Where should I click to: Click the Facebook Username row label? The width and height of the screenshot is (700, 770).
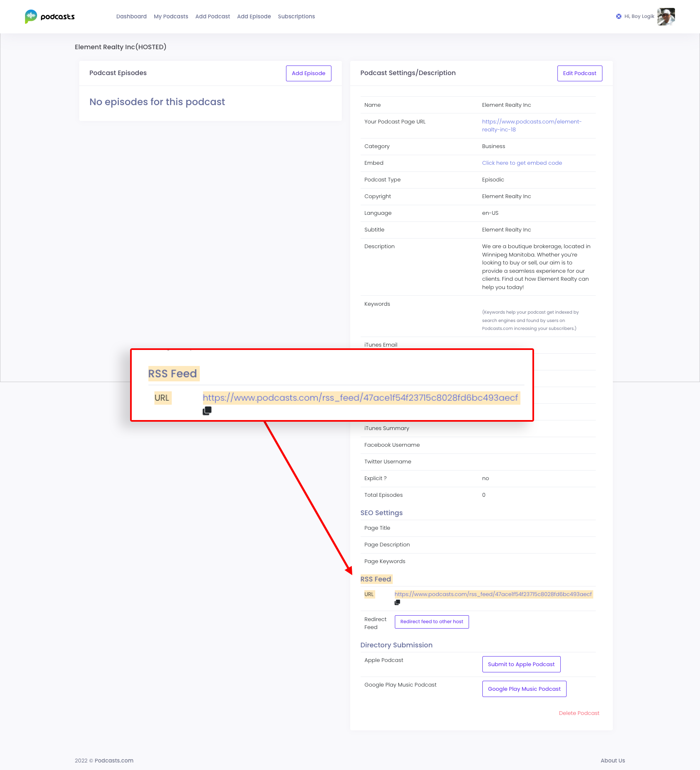[392, 445]
